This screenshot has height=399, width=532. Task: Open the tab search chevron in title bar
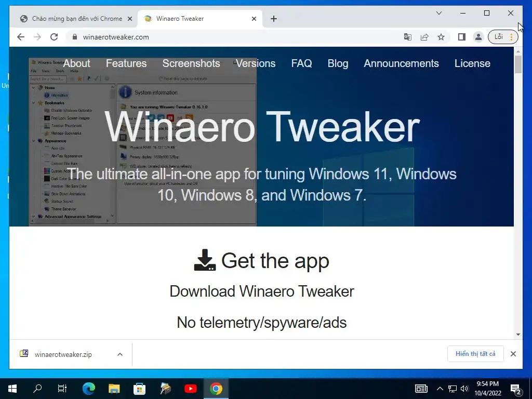tap(438, 13)
